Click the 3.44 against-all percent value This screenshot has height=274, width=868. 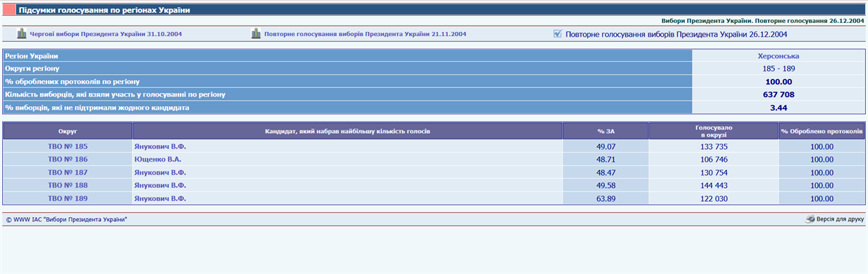[778, 108]
